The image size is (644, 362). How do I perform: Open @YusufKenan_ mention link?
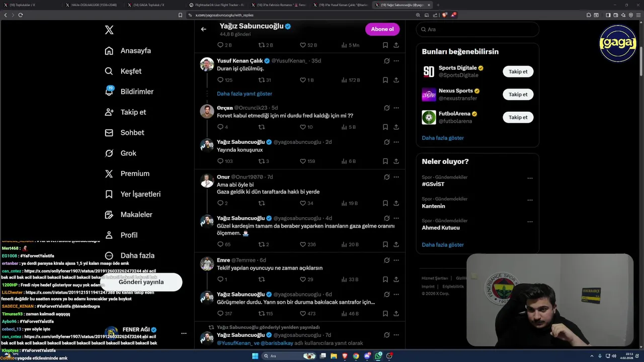coord(234,343)
